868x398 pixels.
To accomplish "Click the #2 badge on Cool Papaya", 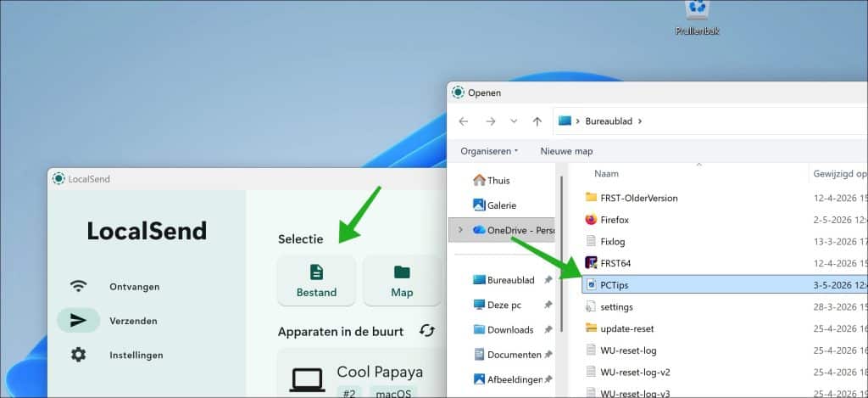I will (348, 394).
